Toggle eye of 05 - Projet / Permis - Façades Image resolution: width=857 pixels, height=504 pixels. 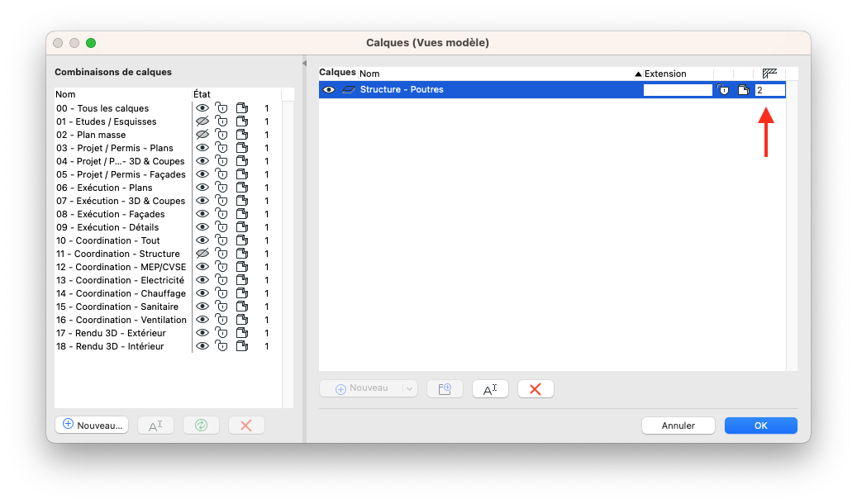click(202, 174)
